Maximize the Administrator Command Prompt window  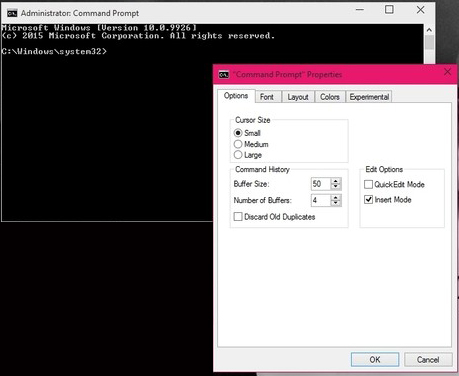pos(389,9)
